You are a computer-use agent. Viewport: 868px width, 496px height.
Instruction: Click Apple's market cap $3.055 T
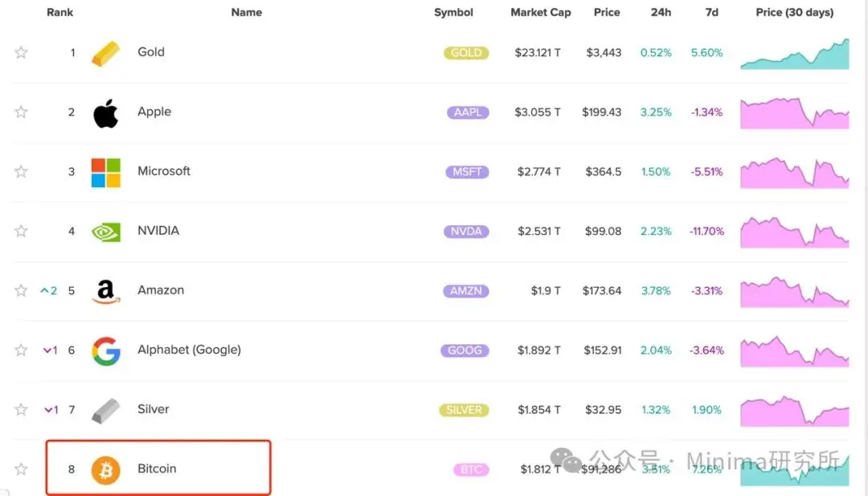[x=538, y=113]
